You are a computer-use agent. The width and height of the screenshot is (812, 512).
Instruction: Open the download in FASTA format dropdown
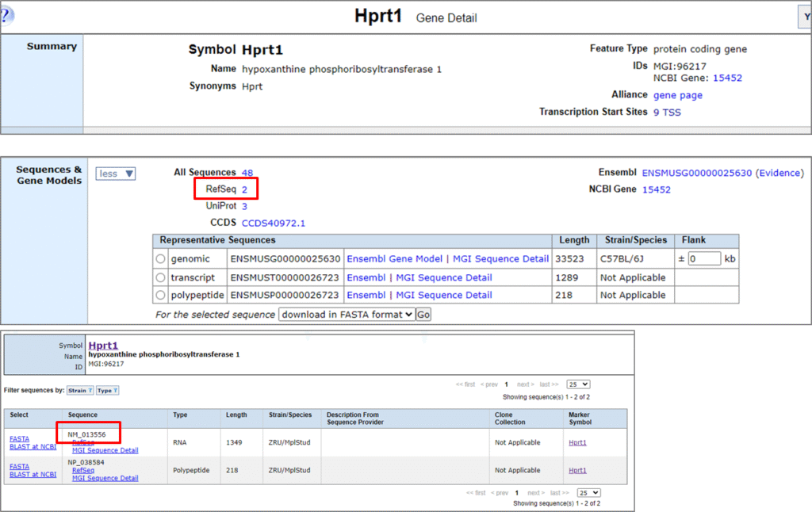(347, 315)
